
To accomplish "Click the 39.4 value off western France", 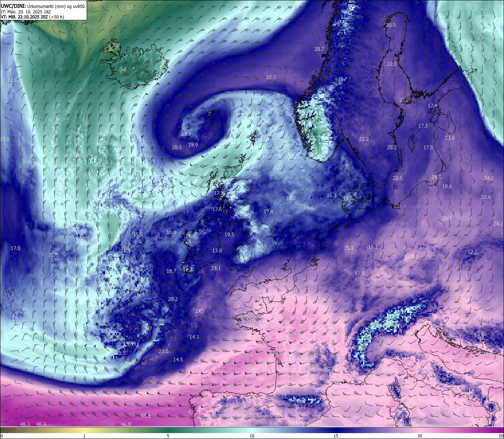I will (x=248, y=356).
